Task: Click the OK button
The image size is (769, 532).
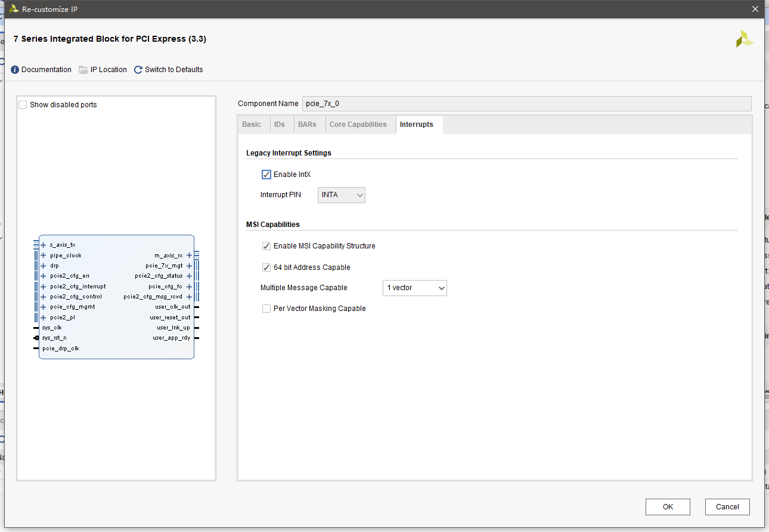Action: click(x=668, y=507)
